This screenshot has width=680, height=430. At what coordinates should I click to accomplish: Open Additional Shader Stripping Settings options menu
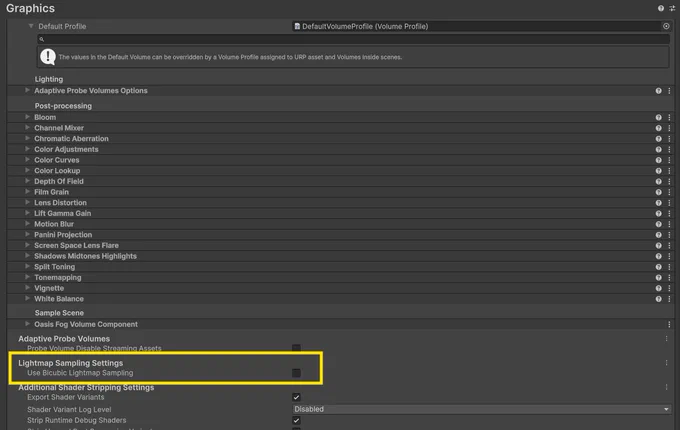pos(667,387)
